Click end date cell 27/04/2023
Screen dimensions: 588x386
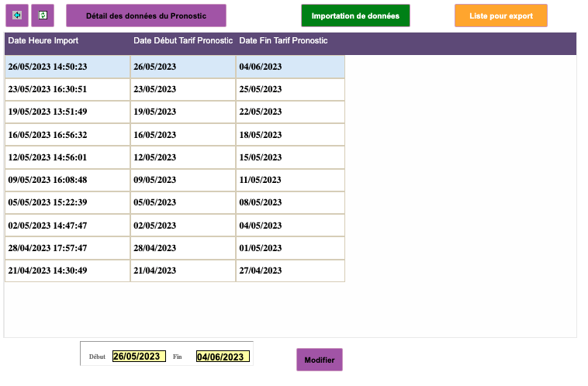click(291, 271)
